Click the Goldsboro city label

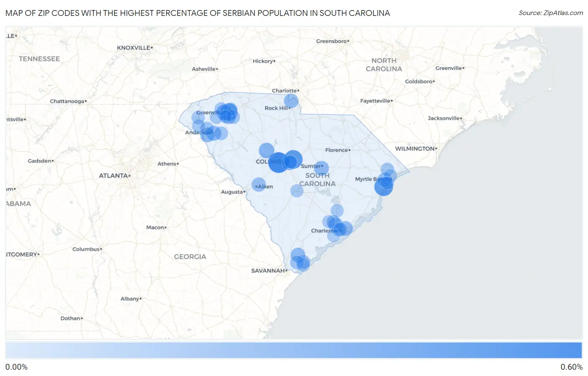[420, 82]
